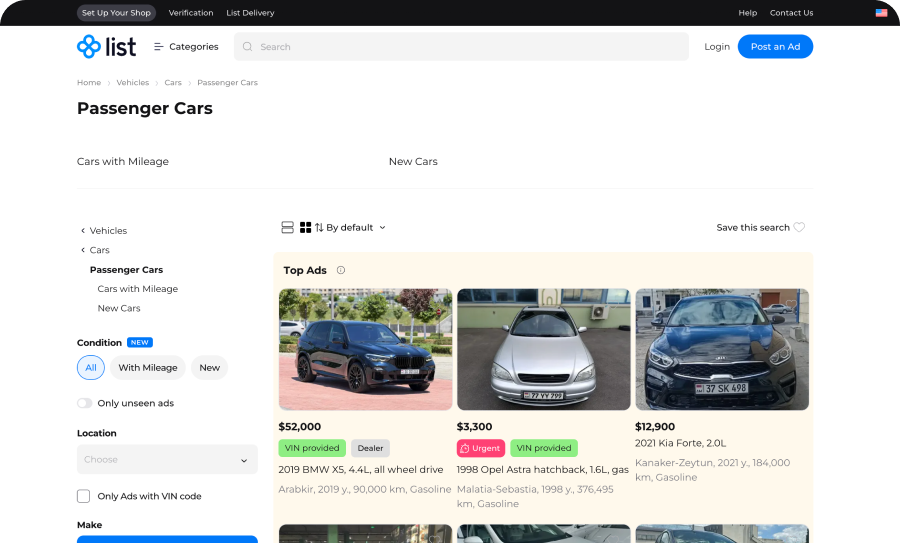Image resolution: width=900 pixels, height=543 pixels.
Task: Click the Urgent badge on Opel ad
Action: [x=480, y=448]
